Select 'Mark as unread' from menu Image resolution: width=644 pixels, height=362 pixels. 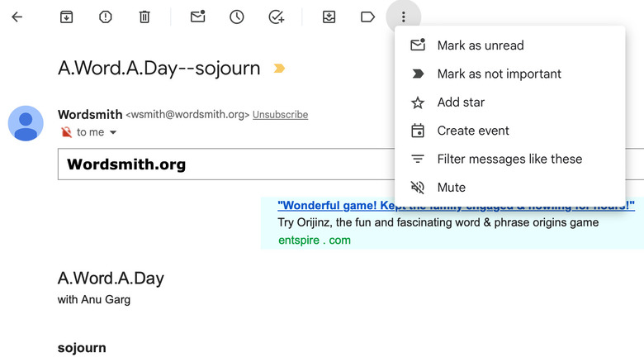point(480,45)
